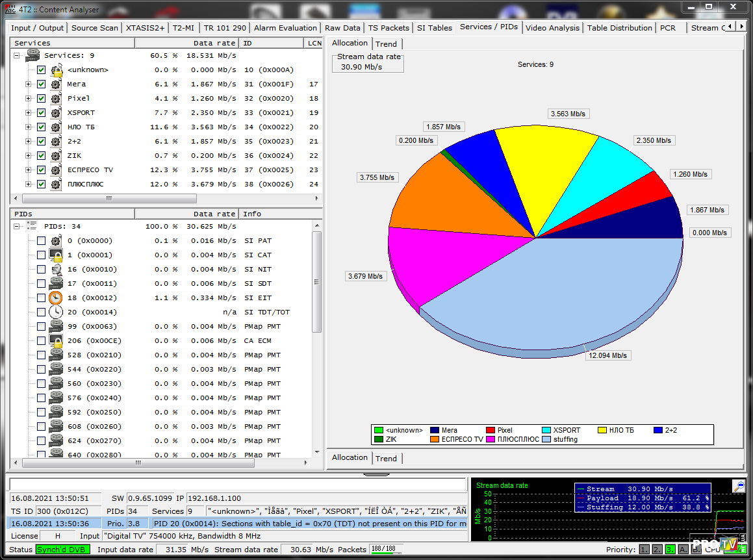Click the gear icon beside XSPORT service
Viewport: 753px width, 560px height.
point(57,113)
